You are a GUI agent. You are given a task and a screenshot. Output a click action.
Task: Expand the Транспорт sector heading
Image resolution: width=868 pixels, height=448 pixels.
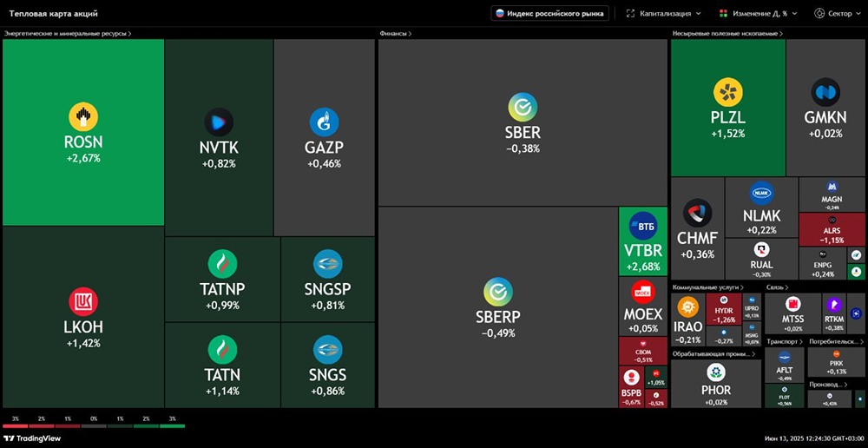click(x=785, y=342)
